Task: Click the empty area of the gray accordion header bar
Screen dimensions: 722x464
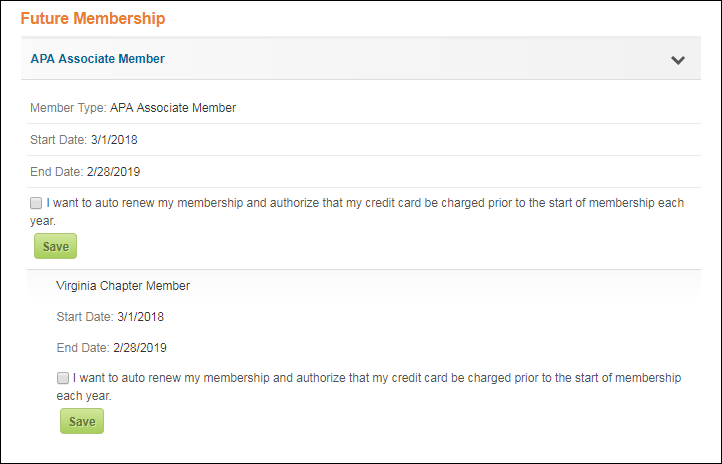Action: point(414,58)
